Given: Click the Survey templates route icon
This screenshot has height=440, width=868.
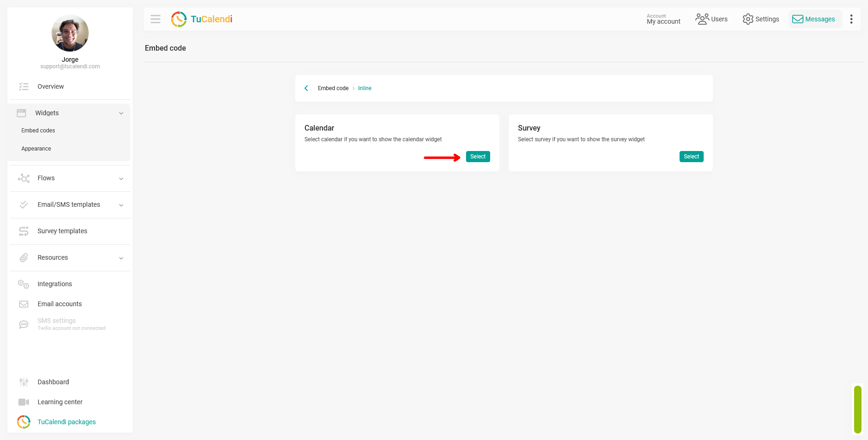Looking at the screenshot, I should (x=24, y=231).
